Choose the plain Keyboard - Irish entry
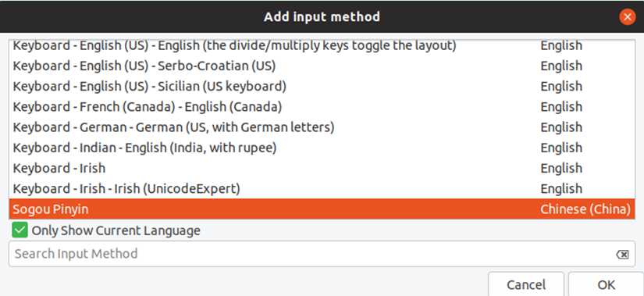Image resolution: width=644 pixels, height=296 pixels. (x=322, y=168)
